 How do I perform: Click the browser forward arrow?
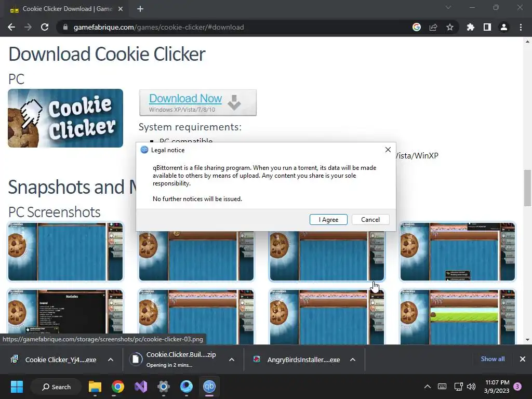click(28, 27)
